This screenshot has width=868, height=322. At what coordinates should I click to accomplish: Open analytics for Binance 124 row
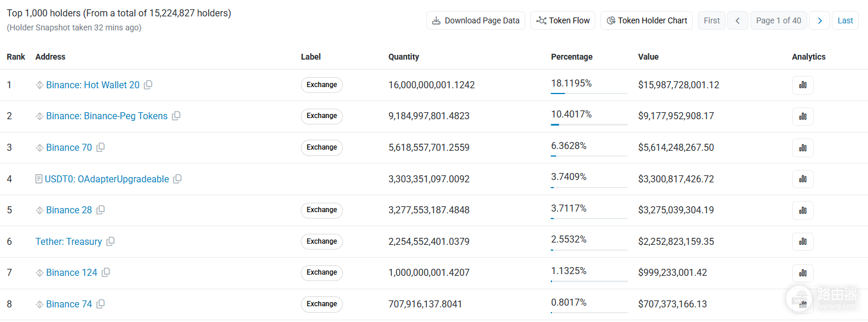click(x=803, y=273)
